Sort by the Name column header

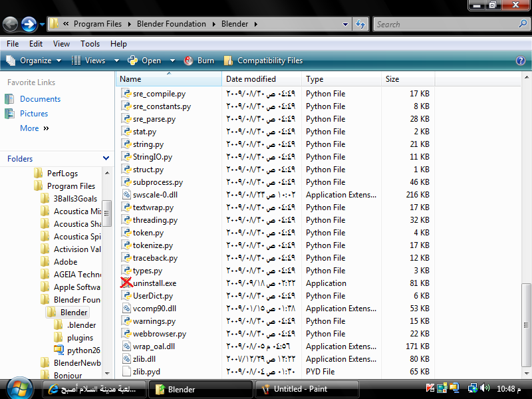[169, 79]
